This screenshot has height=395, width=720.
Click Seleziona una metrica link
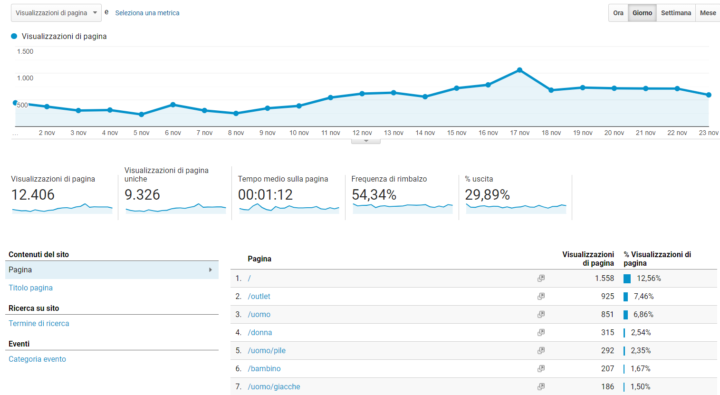point(147,13)
